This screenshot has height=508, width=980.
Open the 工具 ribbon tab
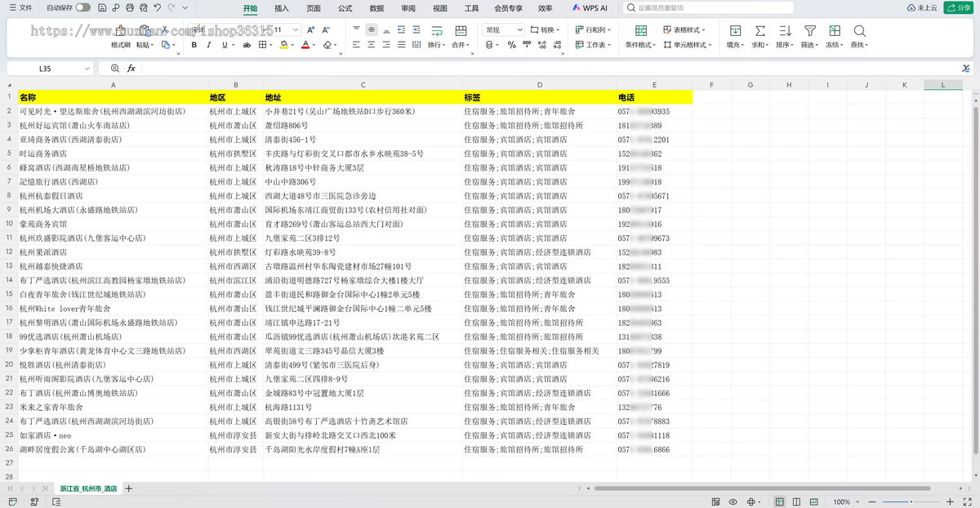click(472, 8)
